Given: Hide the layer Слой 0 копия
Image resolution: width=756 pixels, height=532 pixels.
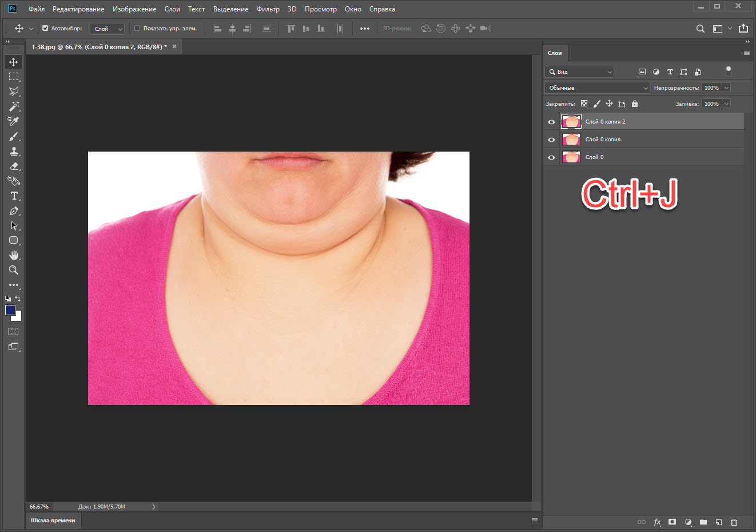Looking at the screenshot, I should coord(551,140).
